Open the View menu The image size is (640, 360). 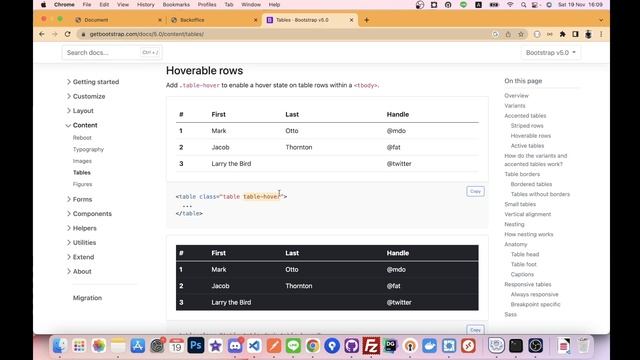point(123,5)
